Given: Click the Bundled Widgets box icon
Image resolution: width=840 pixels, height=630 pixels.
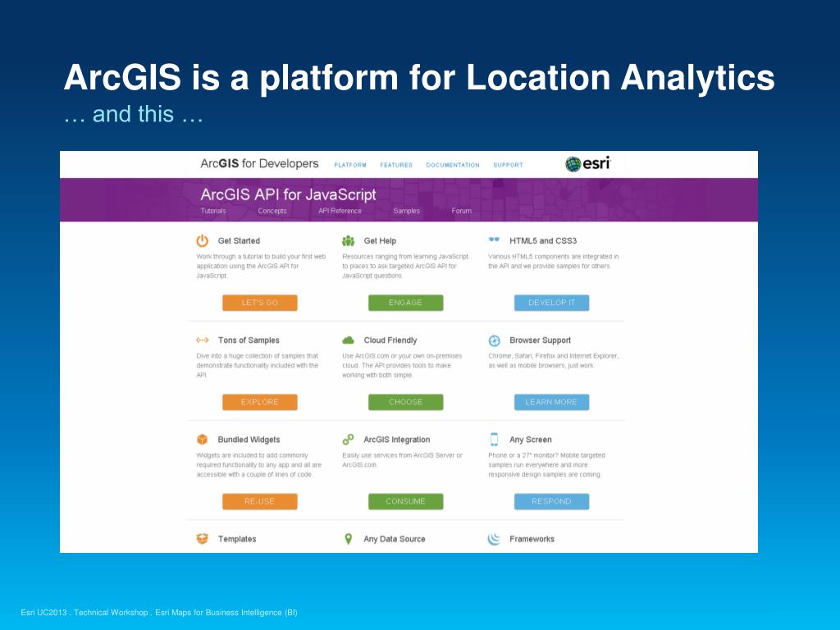Looking at the screenshot, I should click(202, 440).
